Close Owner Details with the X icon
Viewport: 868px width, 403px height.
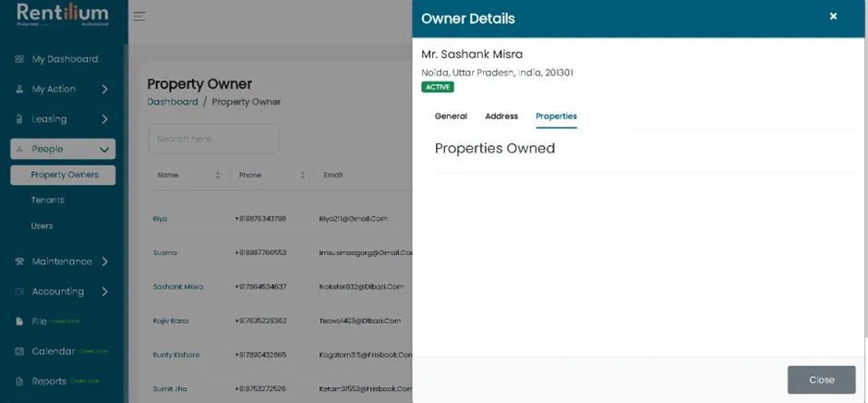pos(833,17)
